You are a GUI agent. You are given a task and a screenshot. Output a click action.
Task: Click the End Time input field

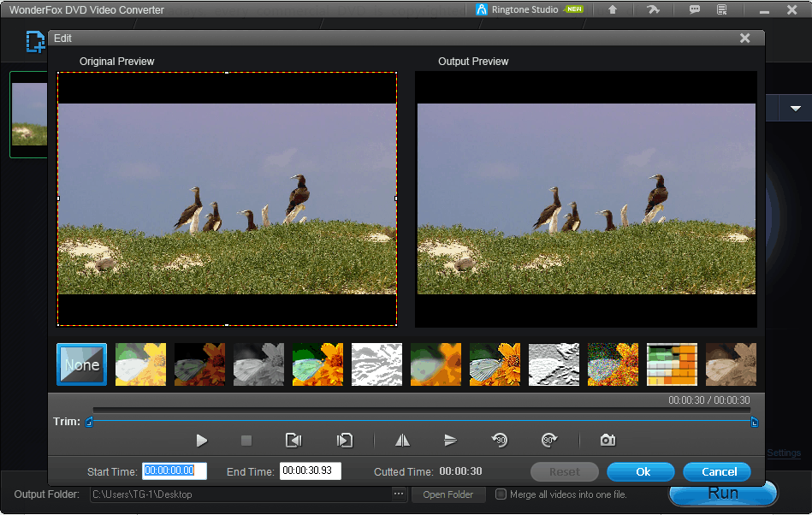(311, 471)
